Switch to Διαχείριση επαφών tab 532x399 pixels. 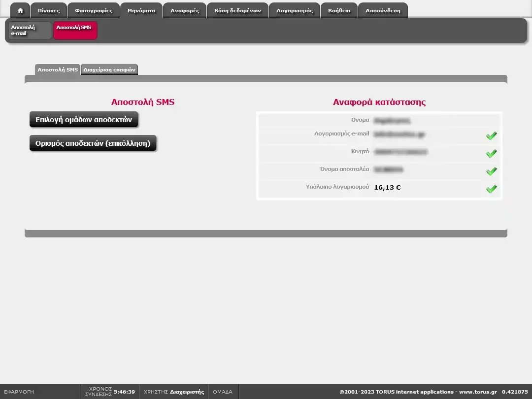[109, 70]
